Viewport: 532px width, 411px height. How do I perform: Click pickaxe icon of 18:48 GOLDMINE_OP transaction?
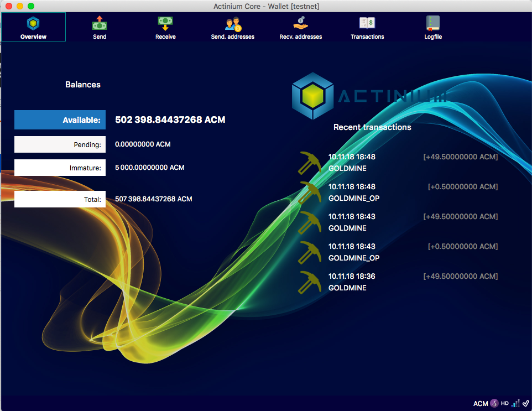pos(310,193)
